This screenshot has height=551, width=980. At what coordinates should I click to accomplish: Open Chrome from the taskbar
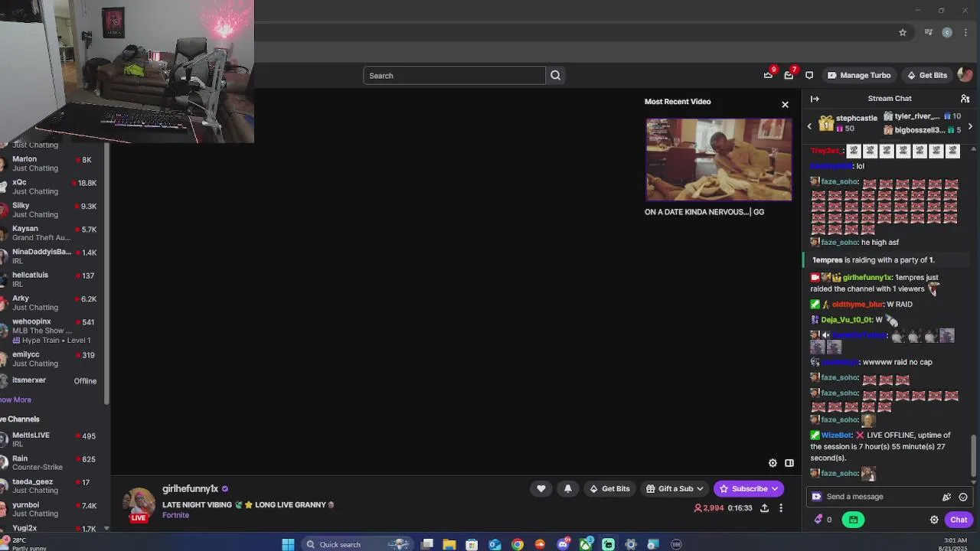pos(518,544)
